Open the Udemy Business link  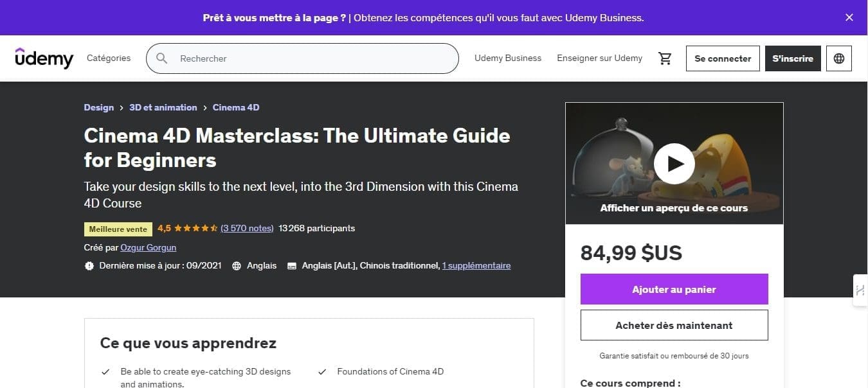508,58
